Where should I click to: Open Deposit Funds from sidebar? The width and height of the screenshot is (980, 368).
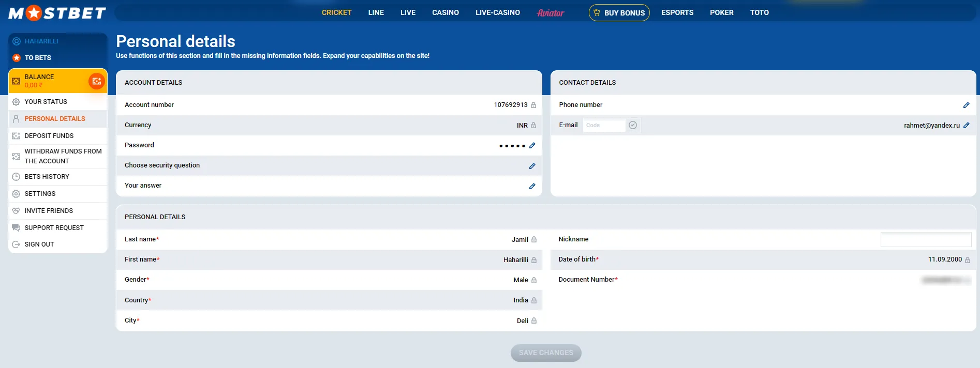click(x=49, y=136)
